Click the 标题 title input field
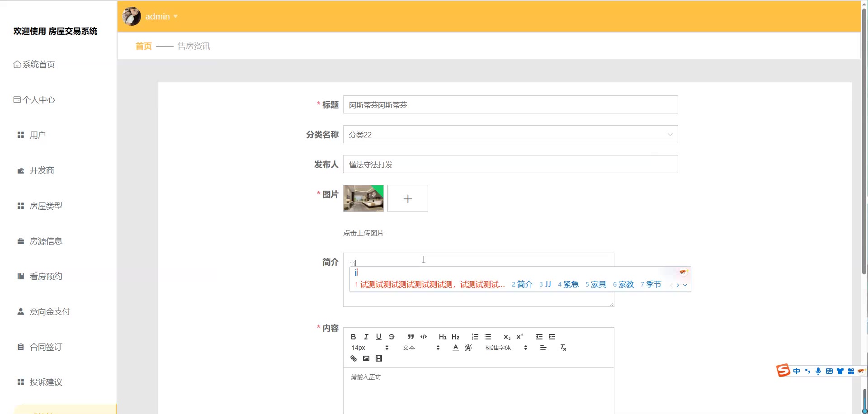This screenshot has width=868, height=414. [x=510, y=105]
